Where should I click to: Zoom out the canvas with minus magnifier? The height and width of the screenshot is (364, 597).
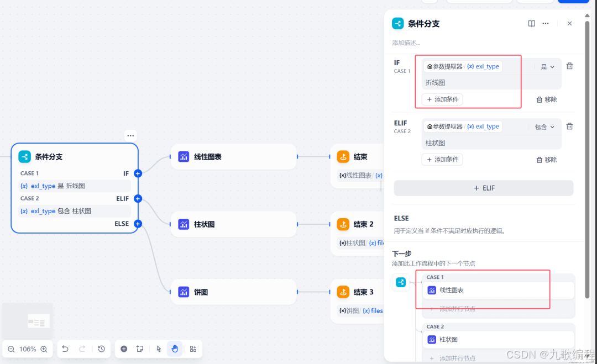pyautogui.click(x=11, y=349)
